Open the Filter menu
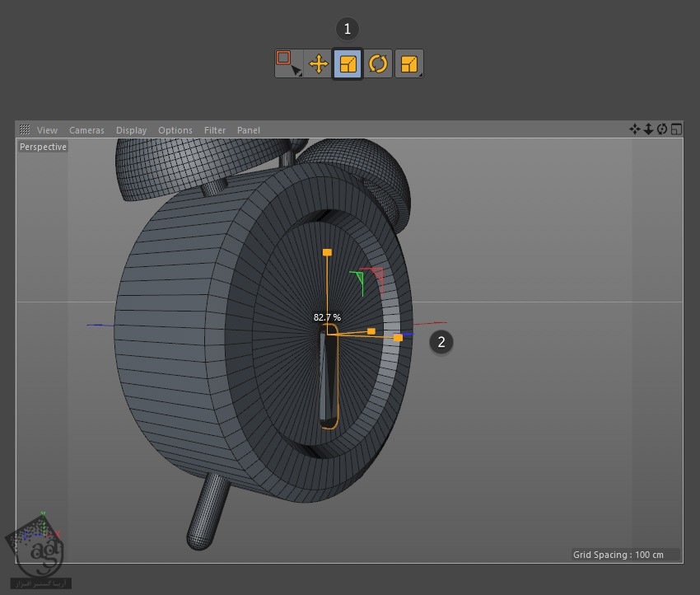This screenshot has height=595, width=700. [215, 130]
